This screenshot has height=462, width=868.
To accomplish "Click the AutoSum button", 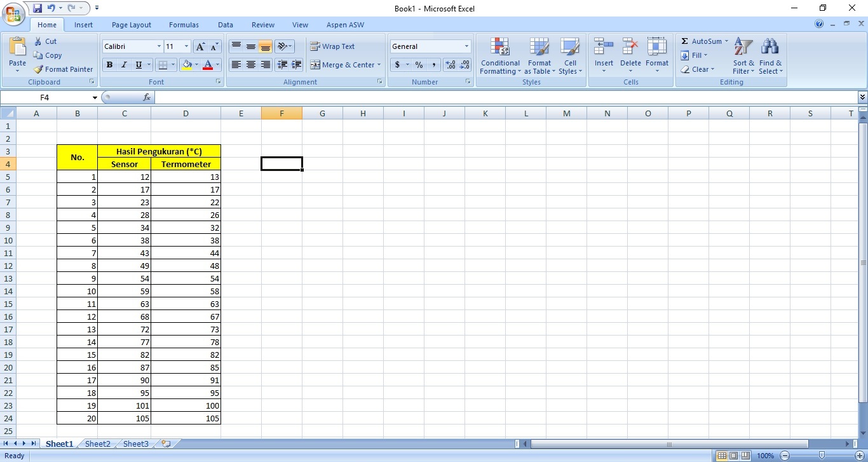I will point(703,41).
